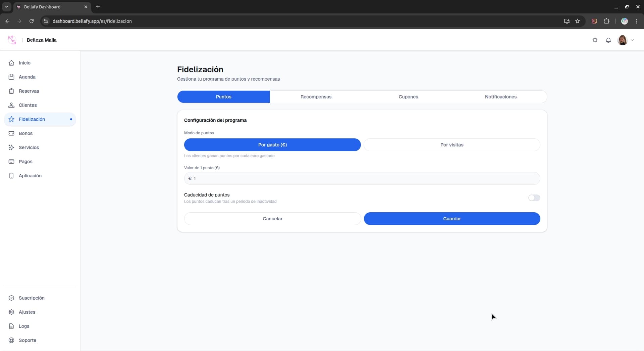Screen dimensions: 644x351
Task: Select the Por visitas points mode
Action: 452,145
